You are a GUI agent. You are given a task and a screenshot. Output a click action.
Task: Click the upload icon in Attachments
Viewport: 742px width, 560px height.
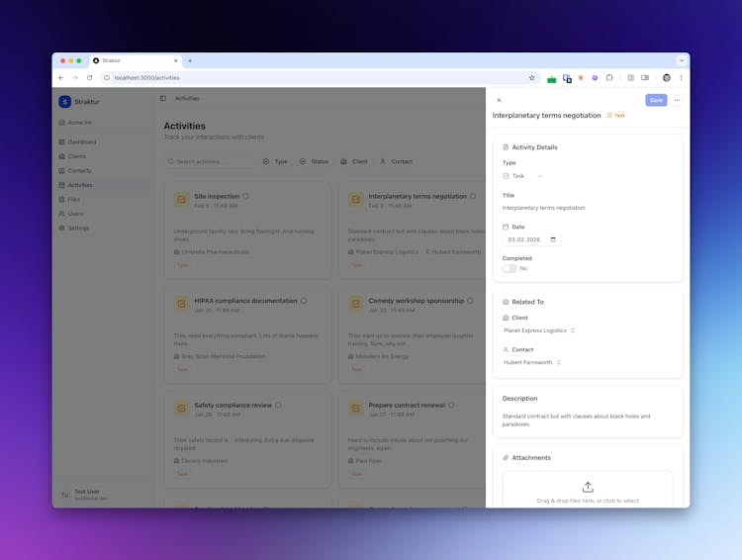[588, 487]
